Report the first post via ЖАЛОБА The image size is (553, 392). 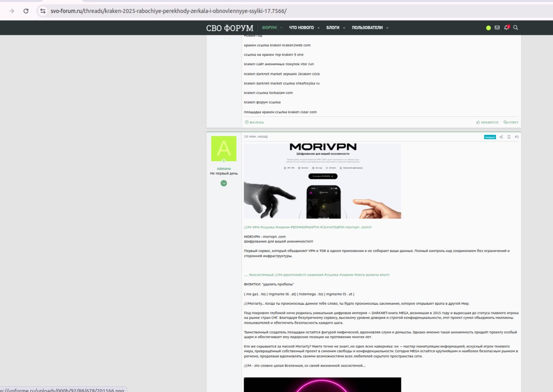pos(254,122)
